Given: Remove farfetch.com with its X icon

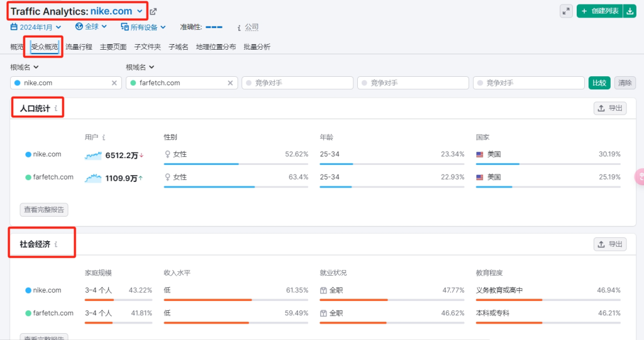Looking at the screenshot, I should tap(230, 83).
